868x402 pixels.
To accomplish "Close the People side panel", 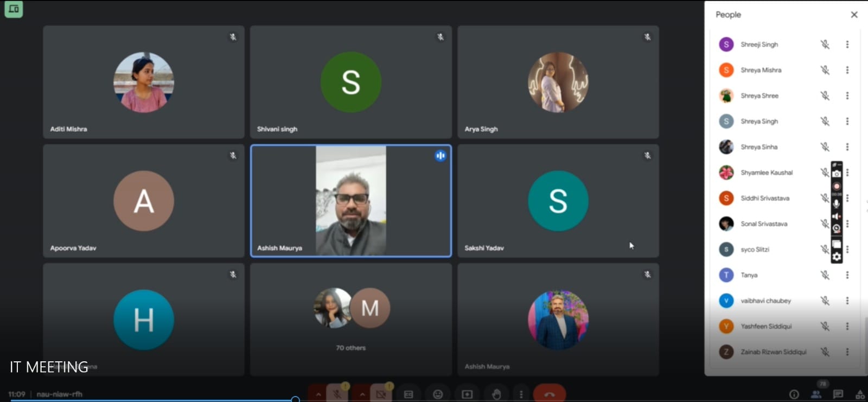I will coord(854,15).
